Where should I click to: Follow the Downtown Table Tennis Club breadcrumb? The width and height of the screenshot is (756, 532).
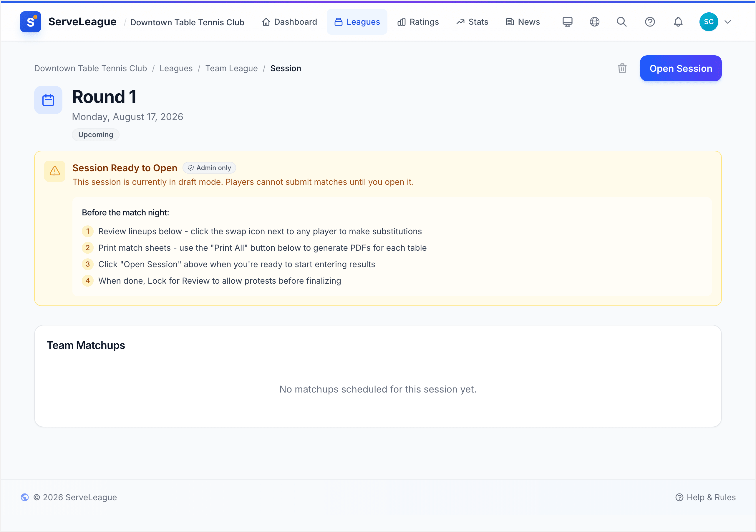[x=91, y=68]
